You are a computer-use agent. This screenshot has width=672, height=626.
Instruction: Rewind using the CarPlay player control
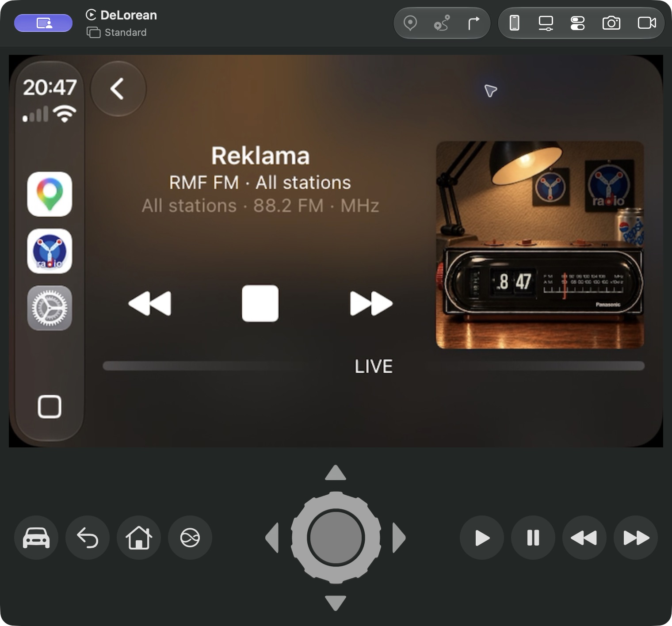pos(149,303)
